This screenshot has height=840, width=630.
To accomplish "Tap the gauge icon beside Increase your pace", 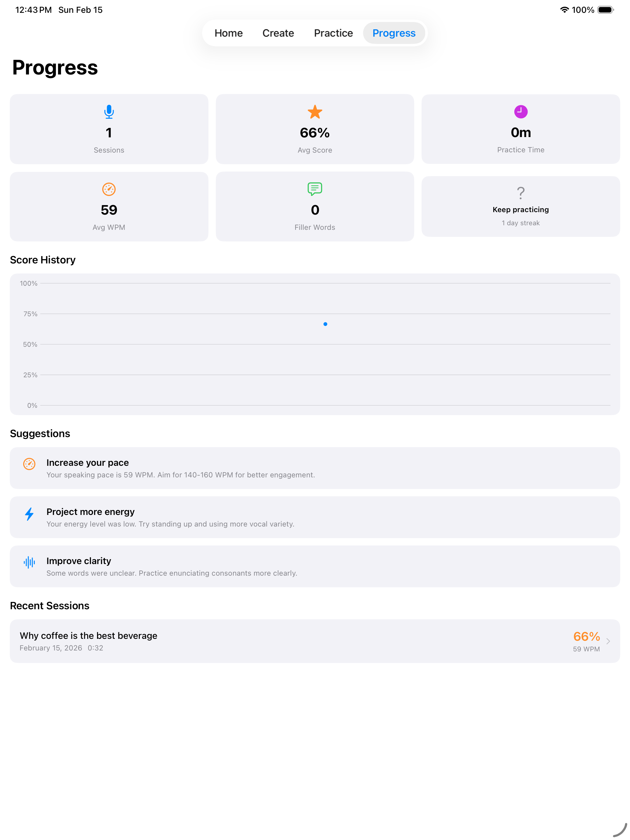I will 29,464.
